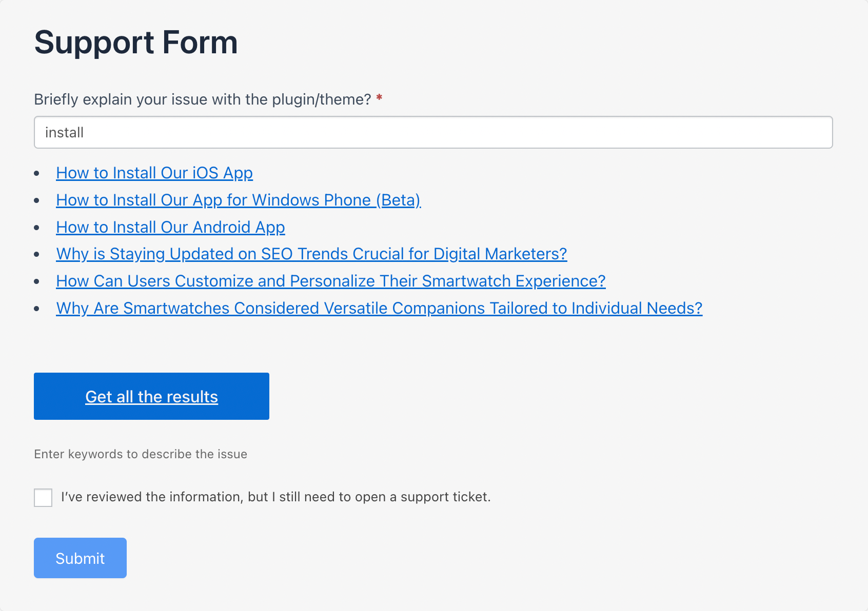Open the smartwatch customization article
This screenshot has width=868, height=611.
330,281
